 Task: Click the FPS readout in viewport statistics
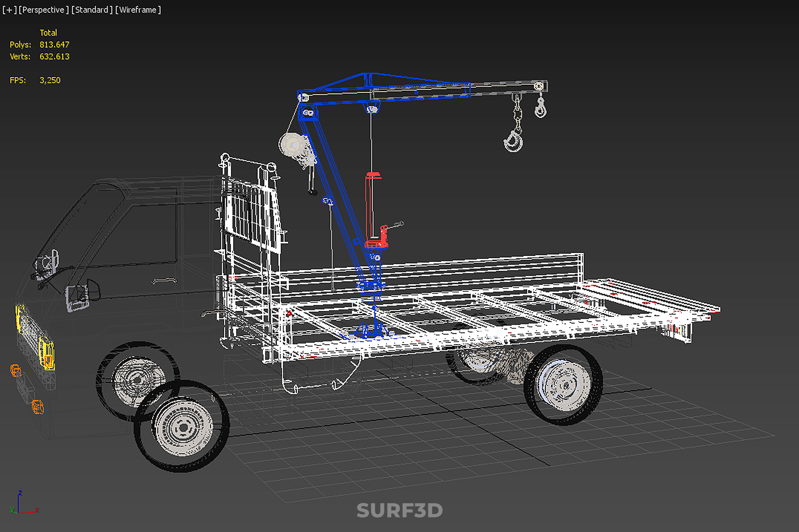(49, 80)
